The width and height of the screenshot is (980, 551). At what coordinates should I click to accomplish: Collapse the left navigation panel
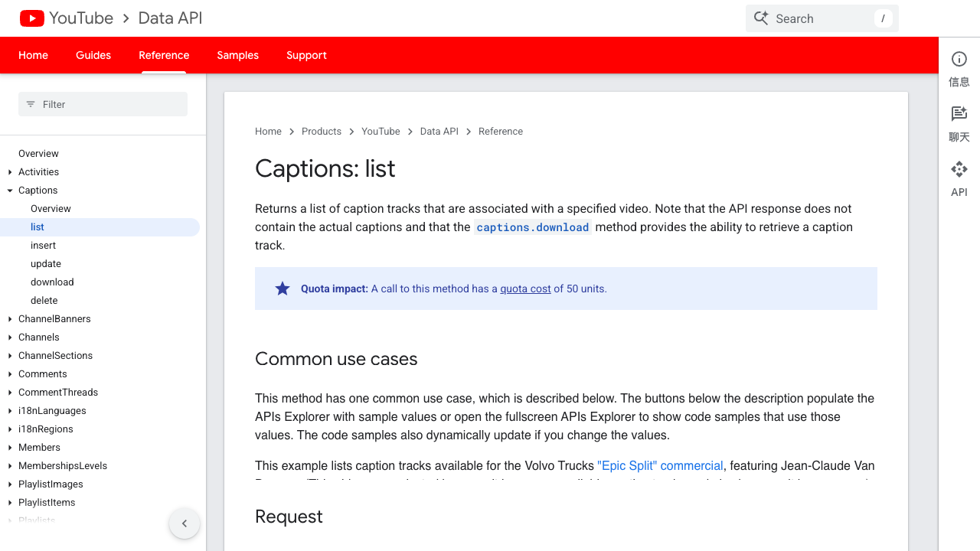click(x=185, y=523)
